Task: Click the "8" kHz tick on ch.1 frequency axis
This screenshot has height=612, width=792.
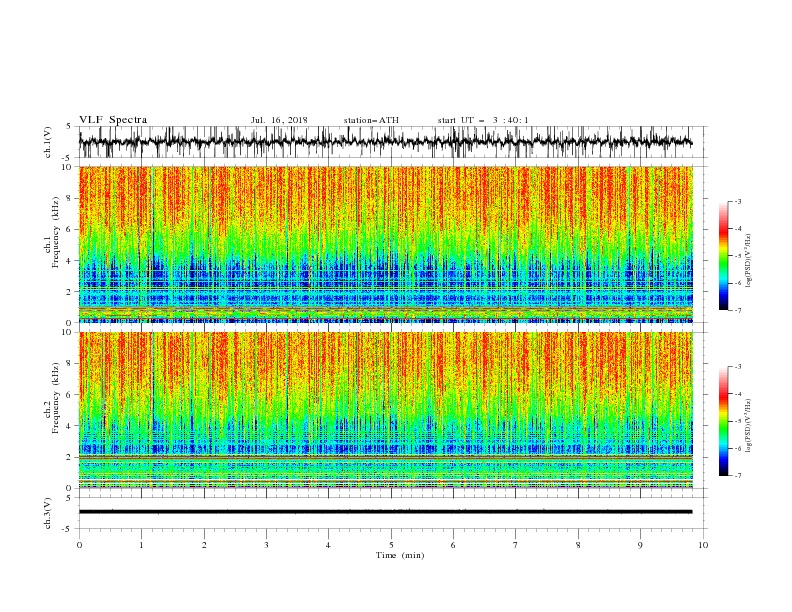Action: [x=70, y=198]
